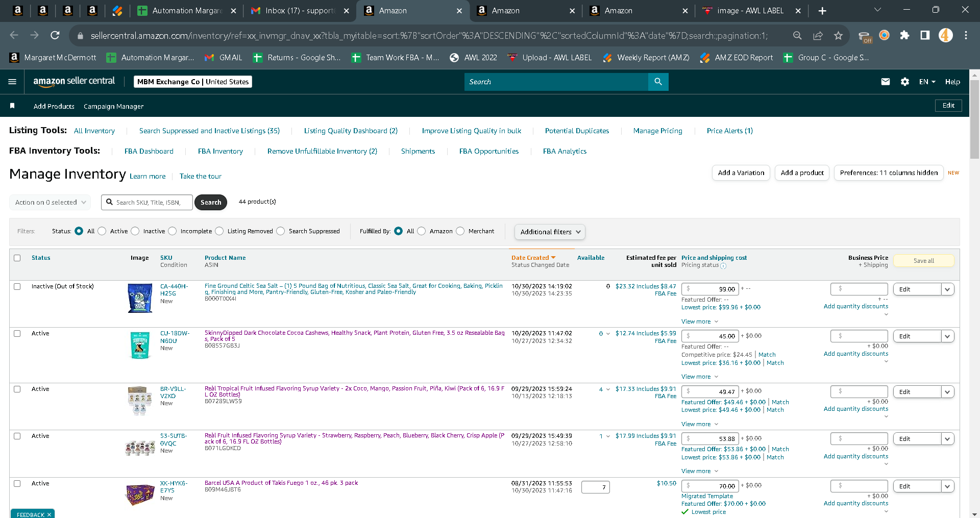This screenshot has width=980, height=518.
Task: Click the zoom magnifier icon in the address bar
Action: (797, 35)
